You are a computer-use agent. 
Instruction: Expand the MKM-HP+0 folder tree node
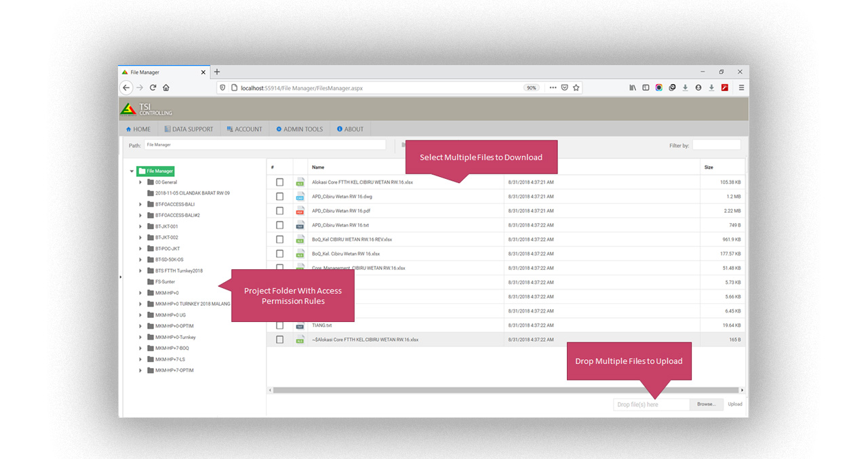tap(140, 292)
